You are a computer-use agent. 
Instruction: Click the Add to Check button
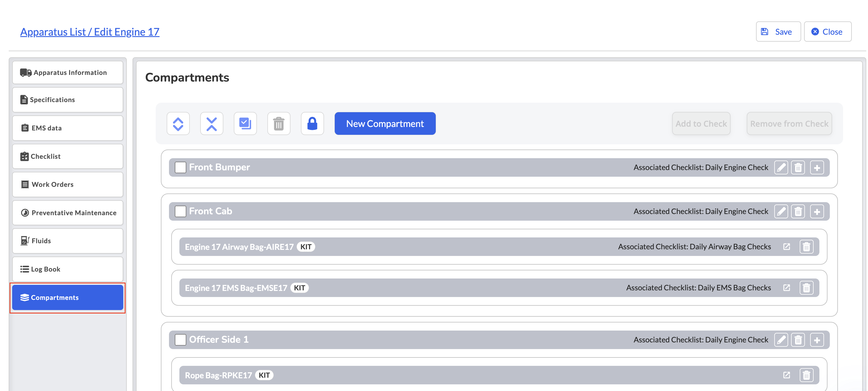pos(701,123)
